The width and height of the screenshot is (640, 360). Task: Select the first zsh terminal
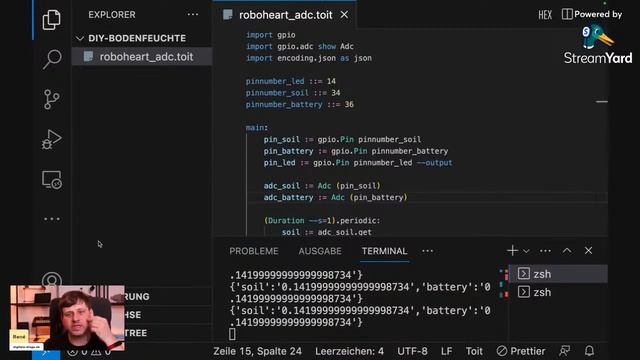(x=558, y=274)
